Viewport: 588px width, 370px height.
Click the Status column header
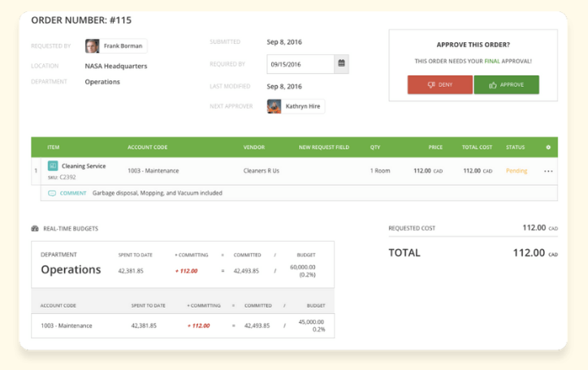click(515, 148)
